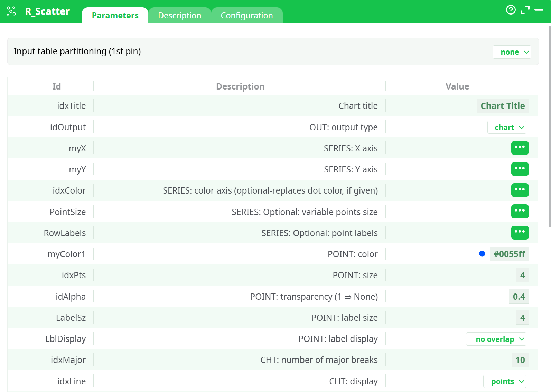
Task: Click the transparency value 0.4 field
Action: [519, 297]
